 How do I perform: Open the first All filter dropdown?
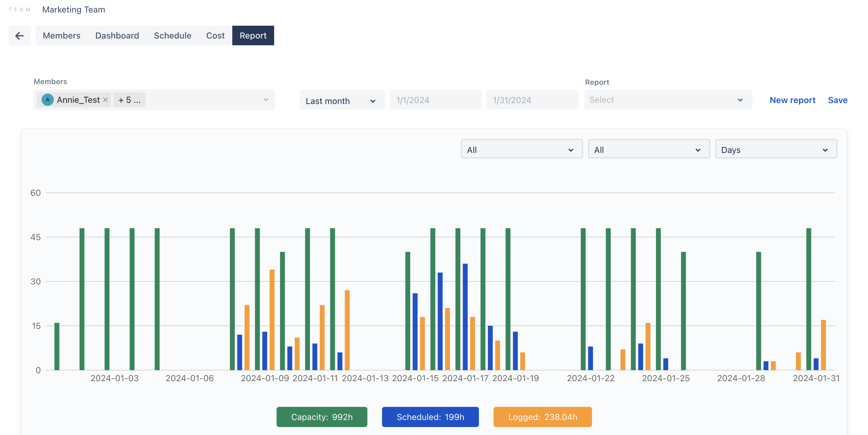coord(522,149)
